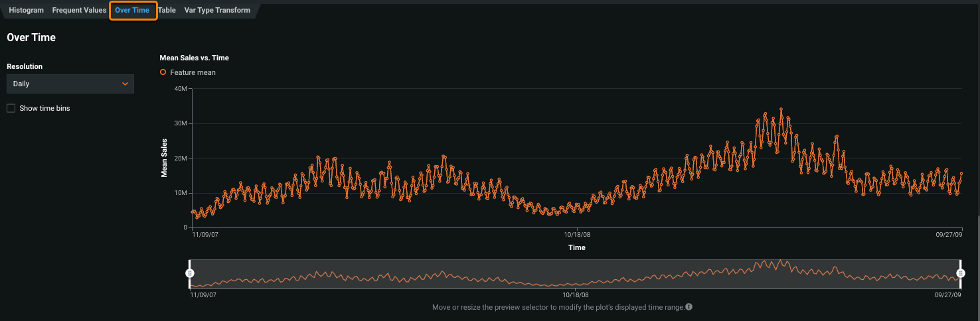The height and width of the screenshot is (321, 980).
Task: Go to the Table tab
Action: pos(167,11)
